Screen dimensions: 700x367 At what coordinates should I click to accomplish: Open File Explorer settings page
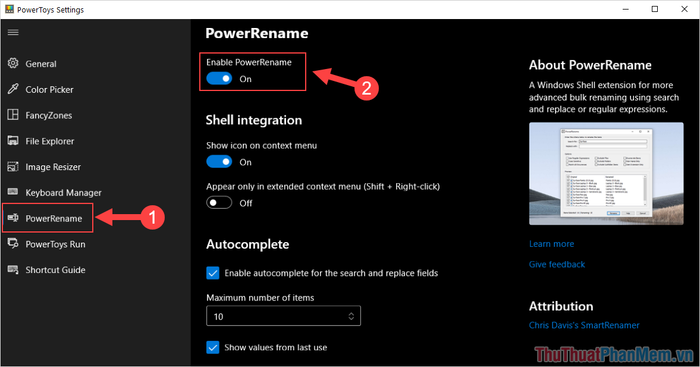click(50, 142)
